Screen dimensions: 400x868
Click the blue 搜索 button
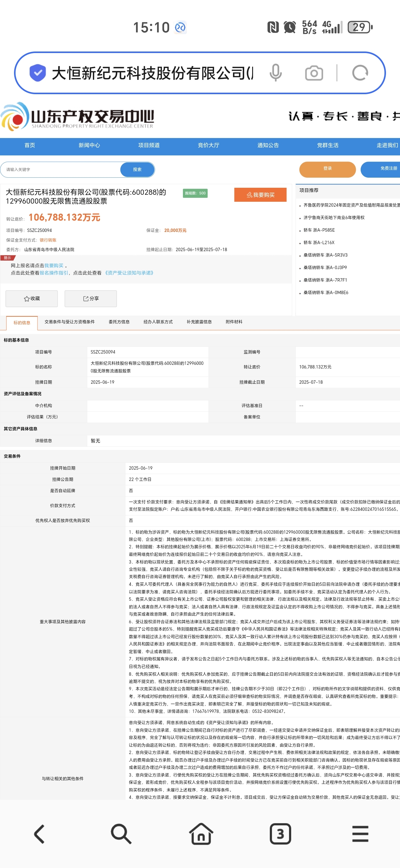[137, 169]
